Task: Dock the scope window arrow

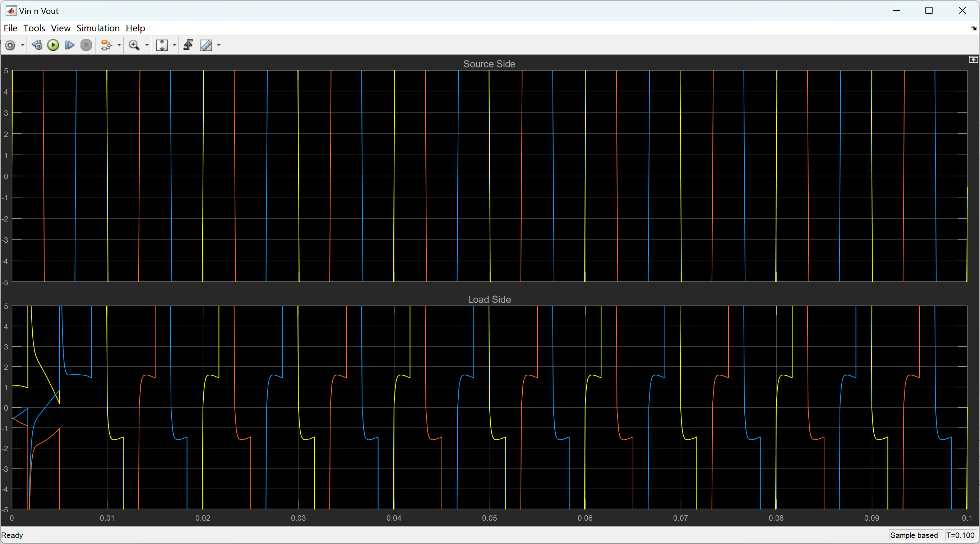Action: pos(974,28)
